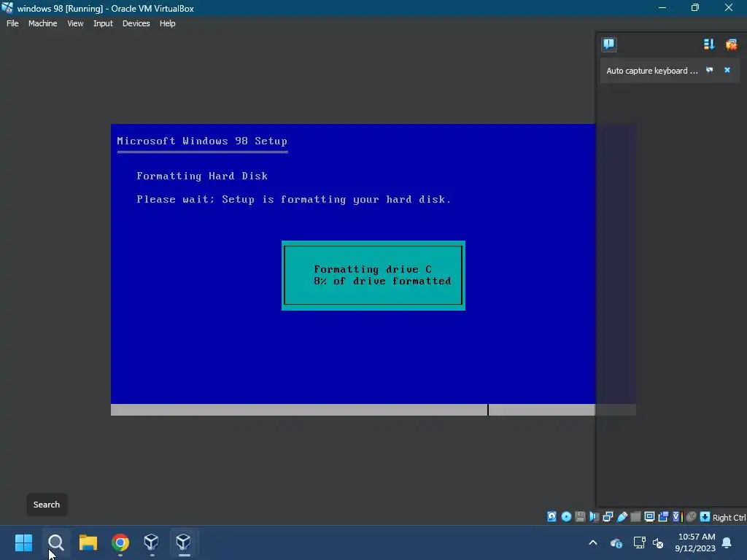Close the VirtualBox VM window

click(x=729, y=7)
